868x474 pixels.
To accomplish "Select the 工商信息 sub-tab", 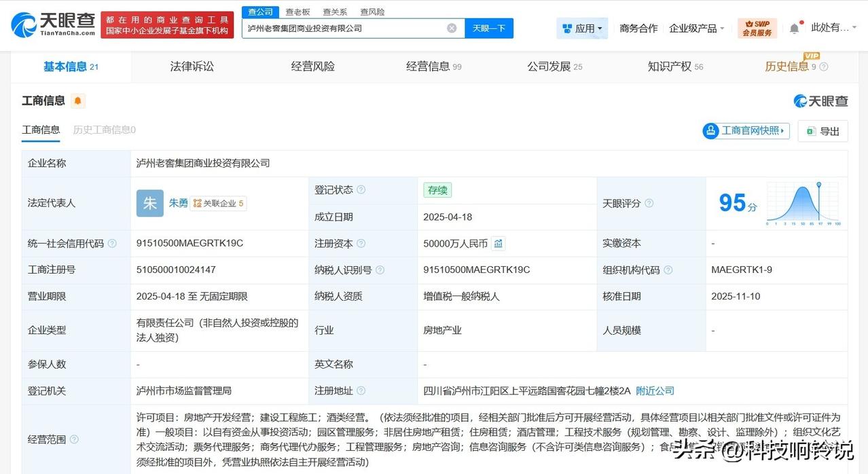I will click(x=41, y=130).
